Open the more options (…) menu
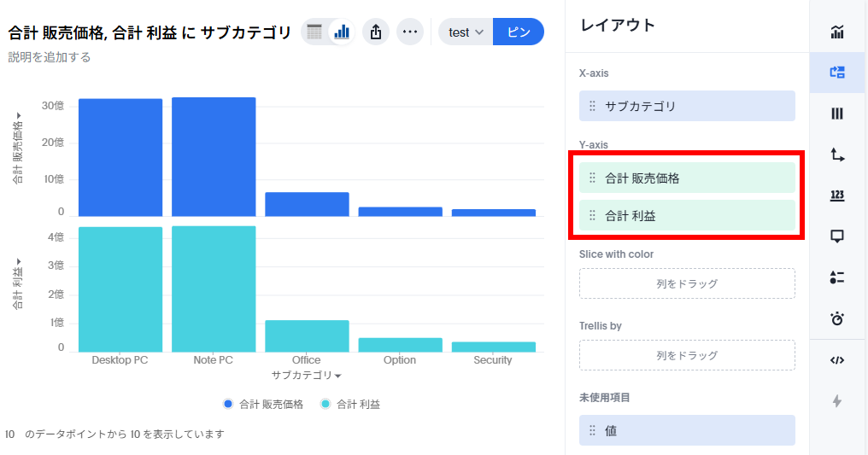 410,32
